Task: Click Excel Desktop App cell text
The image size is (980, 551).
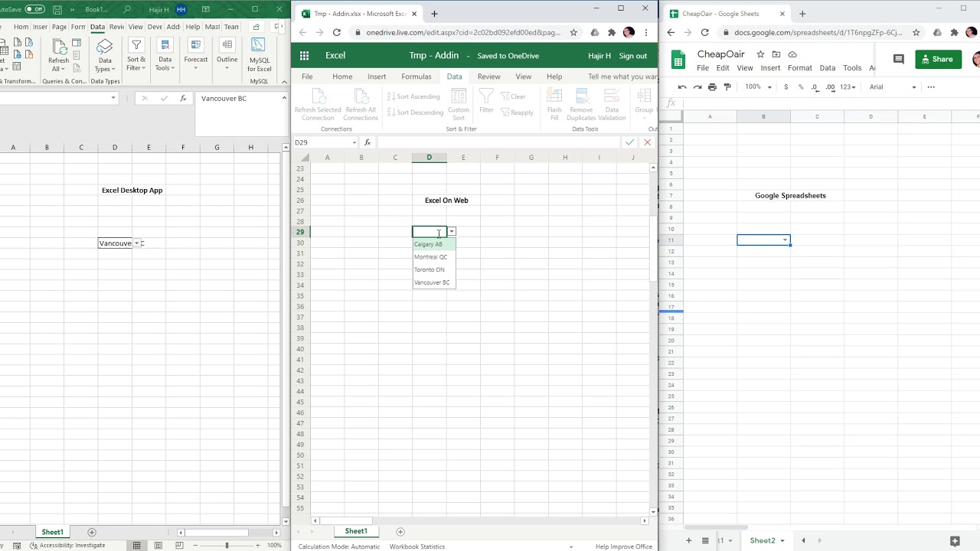Action: click(132, 190)
